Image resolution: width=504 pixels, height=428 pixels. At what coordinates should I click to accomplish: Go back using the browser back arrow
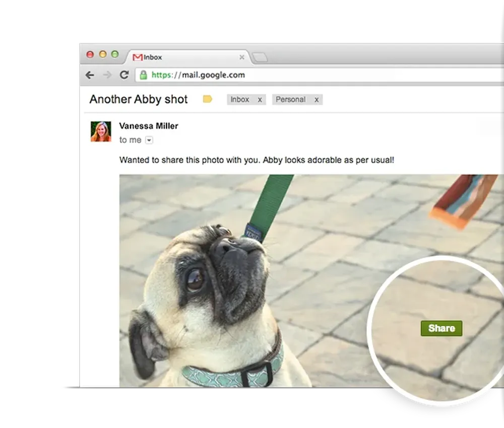(90, 75)
